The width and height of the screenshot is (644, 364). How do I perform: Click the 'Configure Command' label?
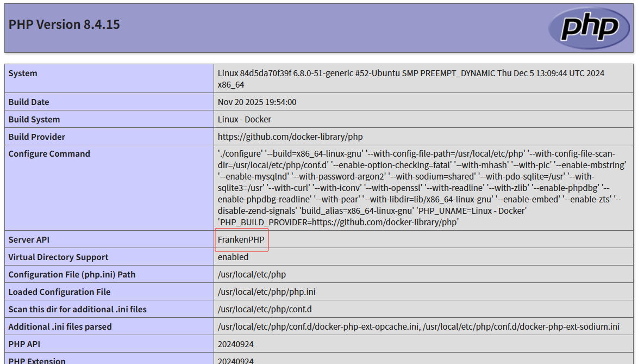click(x=49, y=154)
